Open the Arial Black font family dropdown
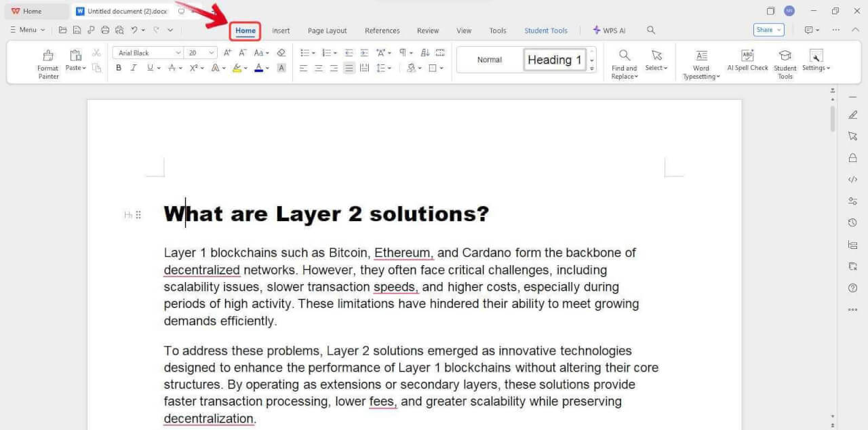Viewport: 868px width, 430px height. [178, 52]
